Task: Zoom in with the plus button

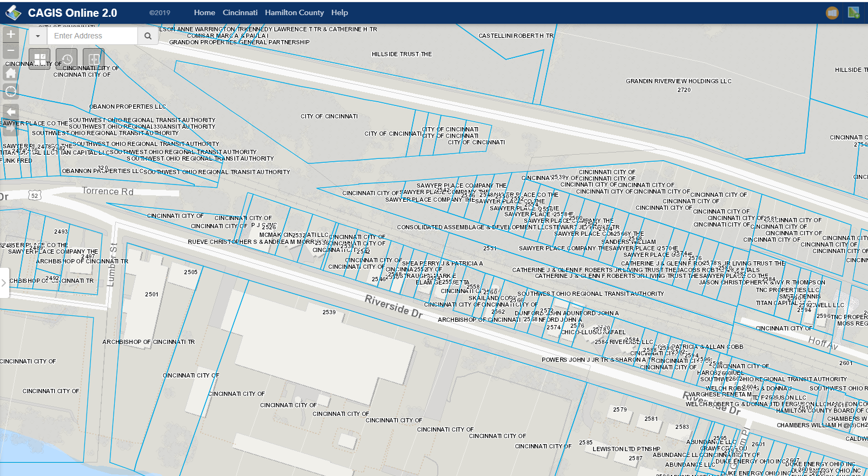Action: click(11, 34)
